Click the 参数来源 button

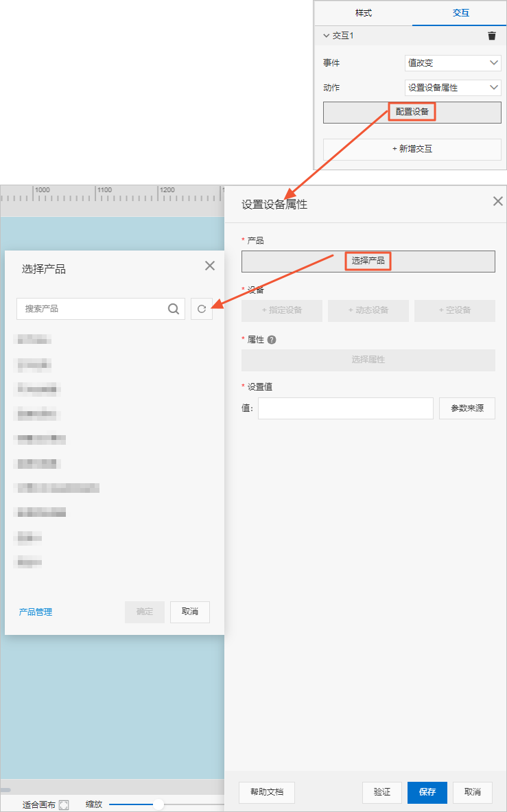click(467, 408)
